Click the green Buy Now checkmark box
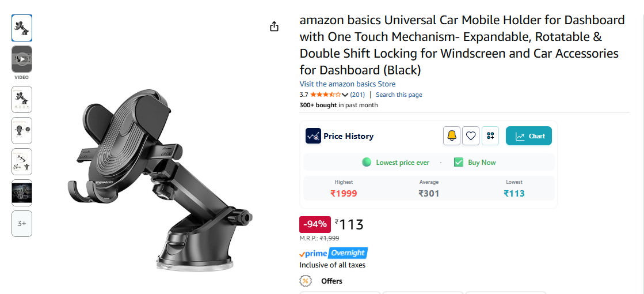This screenshot has height=294, width=644. [459, 163]
